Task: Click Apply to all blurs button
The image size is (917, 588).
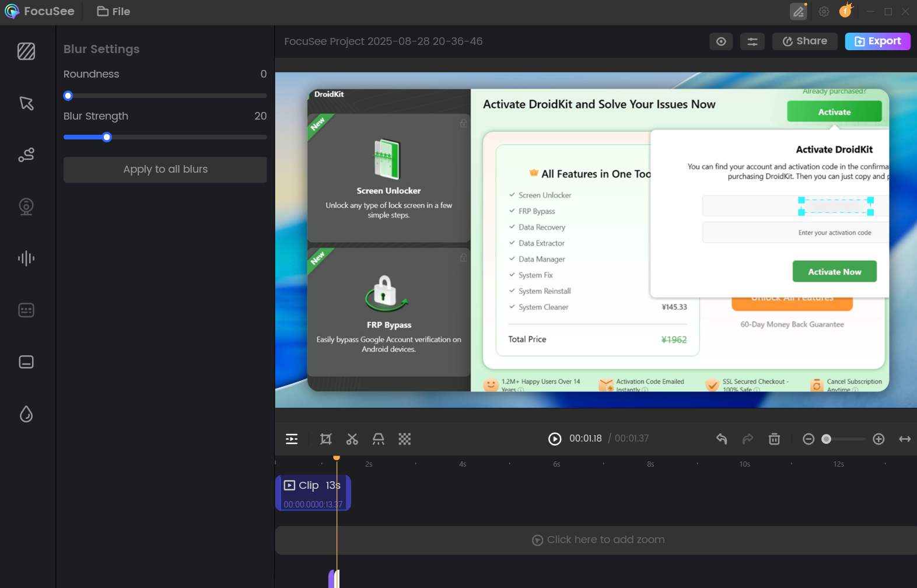Action: (165, 169)
